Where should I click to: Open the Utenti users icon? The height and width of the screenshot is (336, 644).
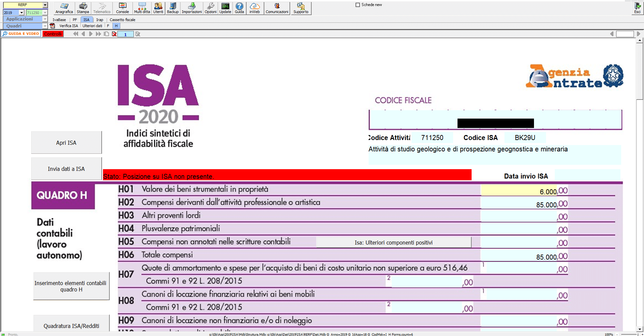(158, 8)
